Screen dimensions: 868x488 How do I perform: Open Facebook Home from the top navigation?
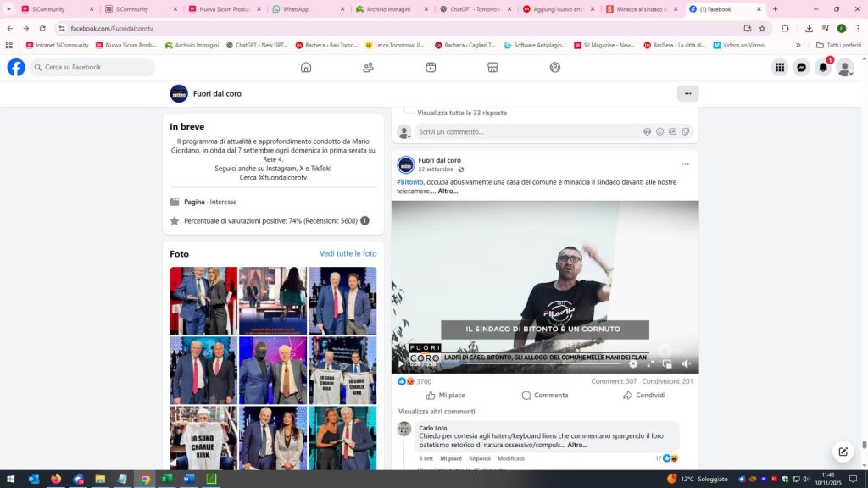pos(306,68)
